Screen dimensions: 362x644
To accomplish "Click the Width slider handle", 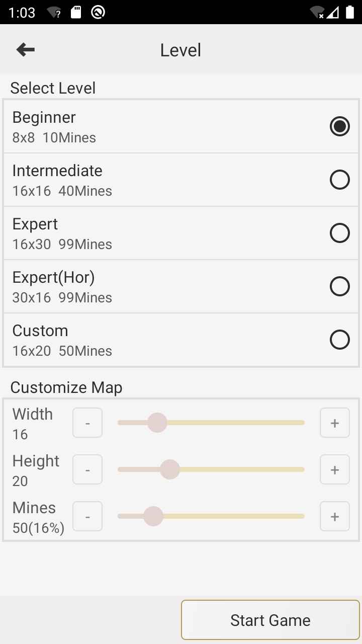I will (x=157, y=423).
